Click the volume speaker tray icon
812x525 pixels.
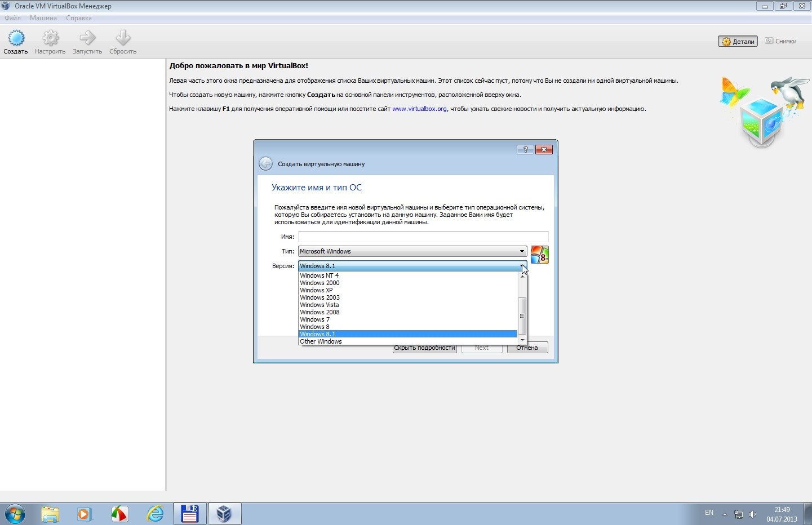(752, 514)
